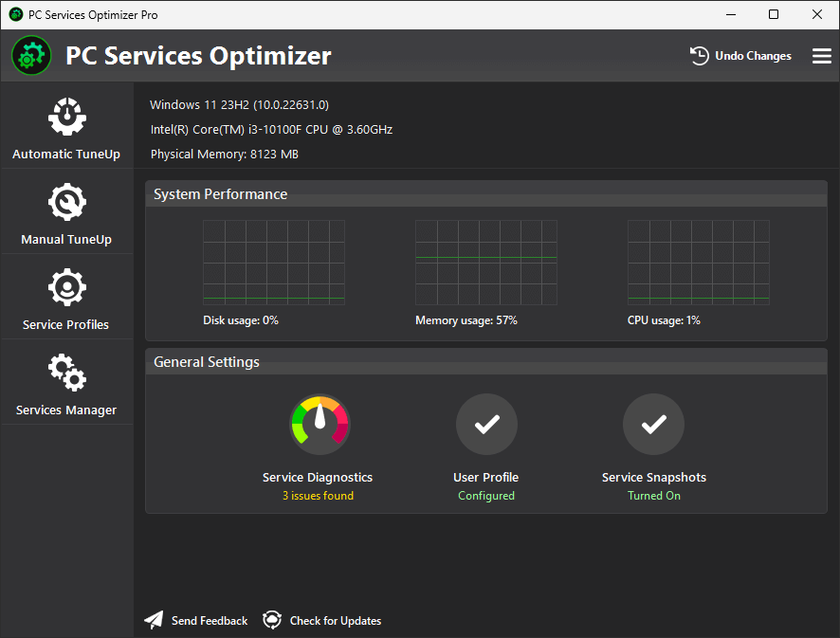Click the General Settings section header
This screenshot has height=638, width=840.
pos(207,362)
